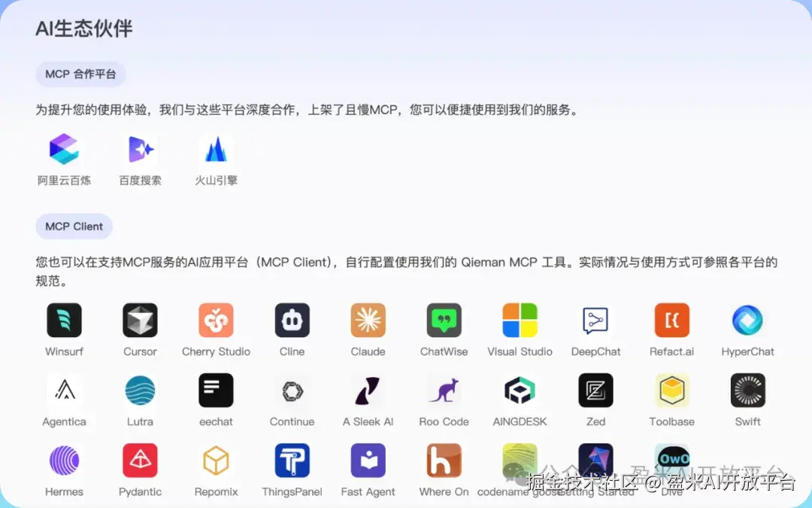This screenshot has height=508, width=812.
Task: Click the MCP 合作平台 label
Action: [80, 75]
